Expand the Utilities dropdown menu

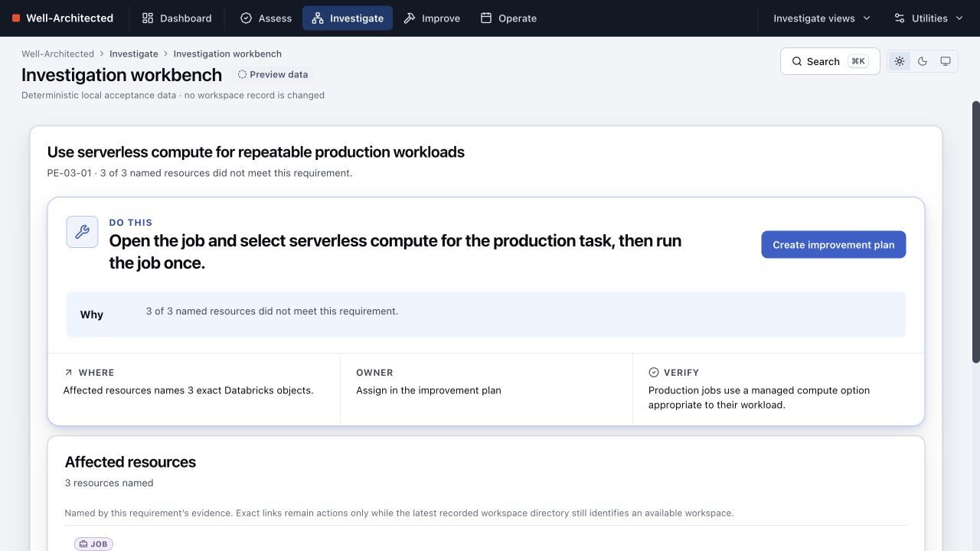pyautogui.click(x=929, y=18)
